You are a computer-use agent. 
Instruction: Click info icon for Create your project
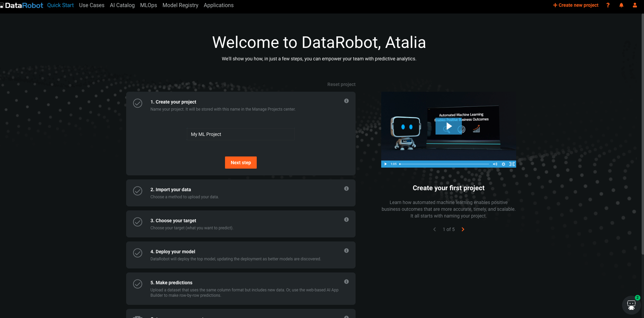pos(346,101)
